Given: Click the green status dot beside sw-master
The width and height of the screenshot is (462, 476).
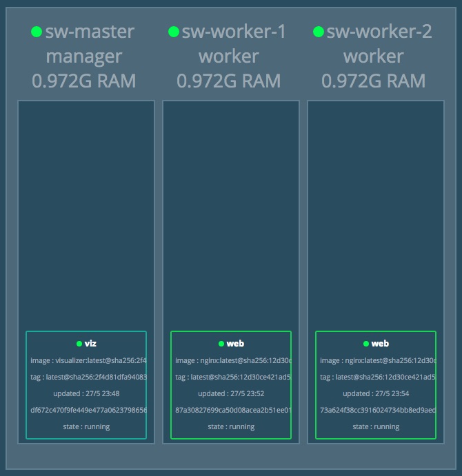Looking at the screenshot, I should [37, 32].
